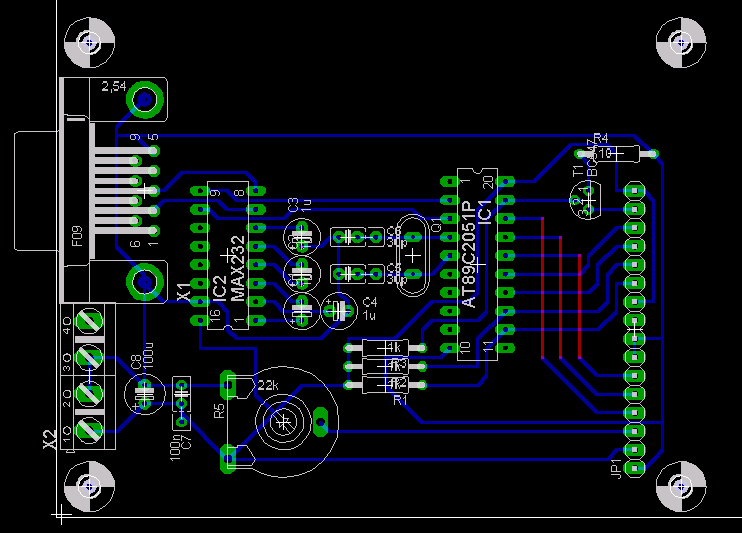Click the R4 10k resistor
The height and width of the screenshot is (533, 742).
pyautogui.click(x=618, y=154)
